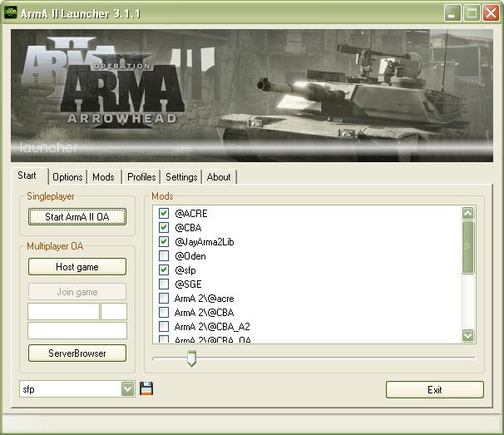
Task: Click the mods list scroll down arrow
Action: (467, 336)
